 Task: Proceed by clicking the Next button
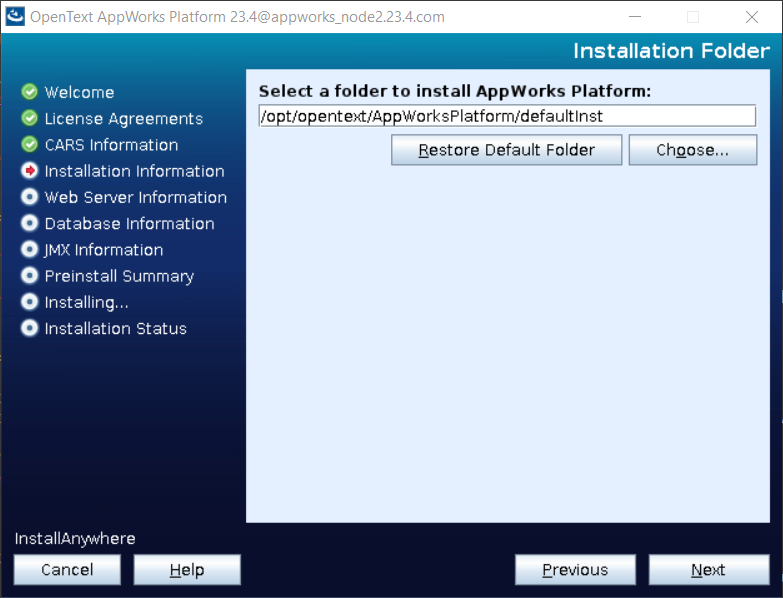708,570
